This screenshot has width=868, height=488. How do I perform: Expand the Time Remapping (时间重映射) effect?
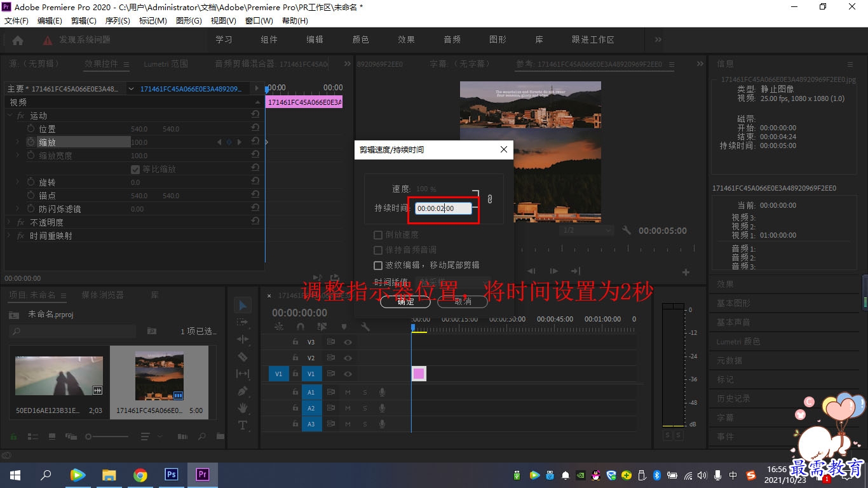coord(10,236)
